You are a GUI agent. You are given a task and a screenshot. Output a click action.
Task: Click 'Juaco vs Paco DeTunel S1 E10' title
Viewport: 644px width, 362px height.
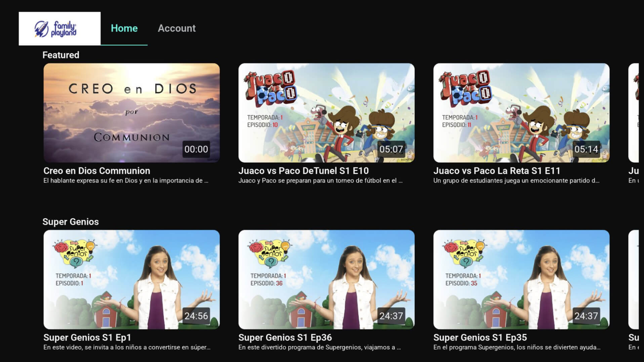(303, 171)
